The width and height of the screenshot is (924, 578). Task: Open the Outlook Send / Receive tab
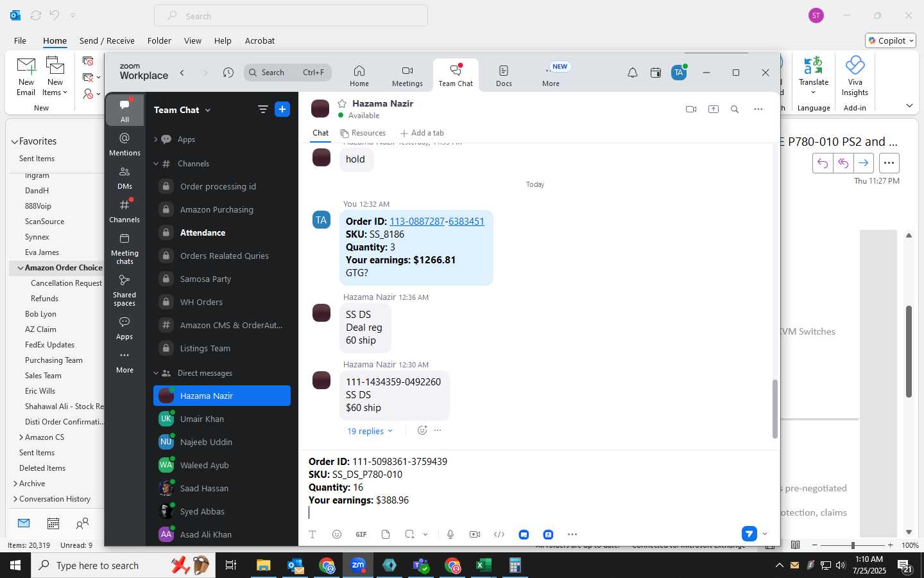(107, 40)
